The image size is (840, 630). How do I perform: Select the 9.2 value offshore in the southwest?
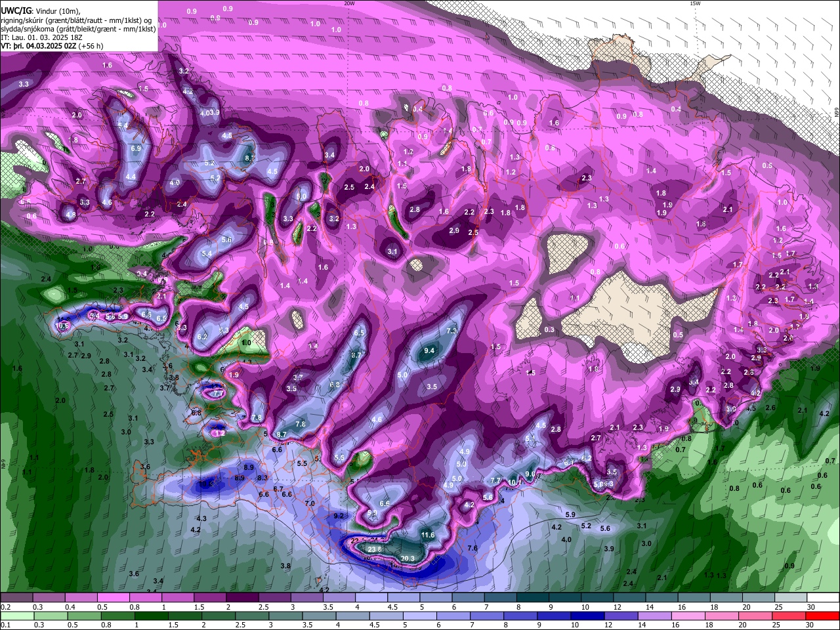coord(339,516)
